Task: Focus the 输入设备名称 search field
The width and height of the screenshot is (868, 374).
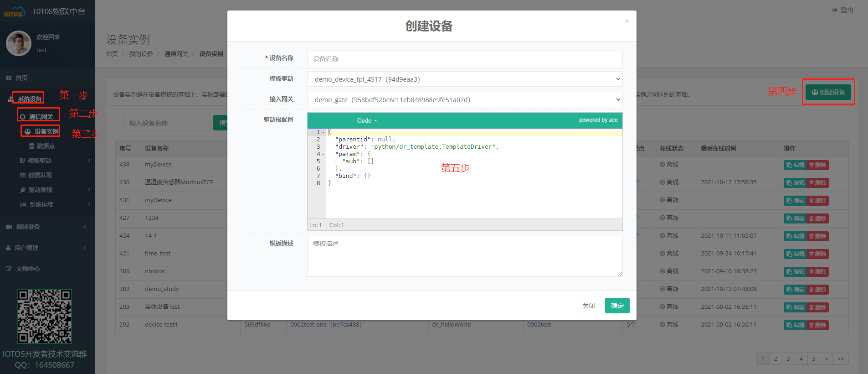Action: (x=167, y=123)
